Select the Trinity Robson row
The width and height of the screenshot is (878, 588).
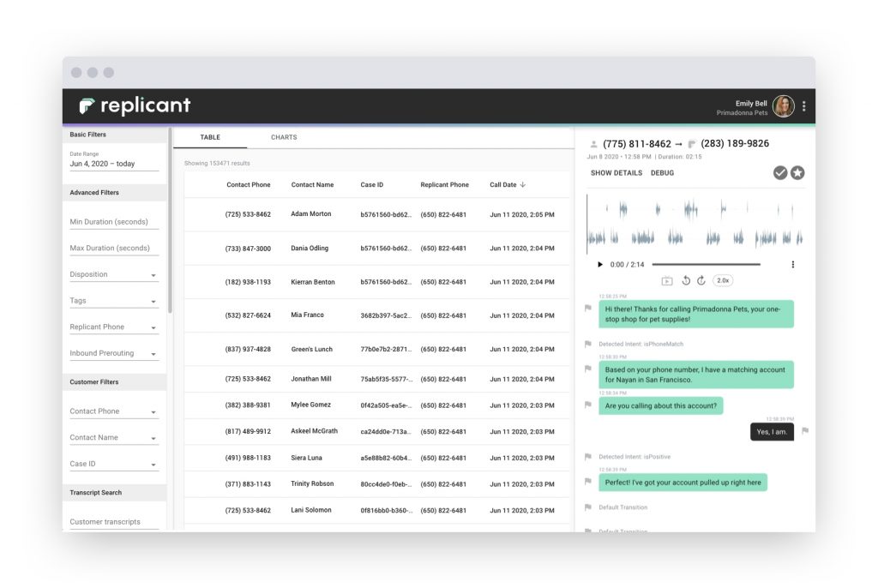click(377, 484)
